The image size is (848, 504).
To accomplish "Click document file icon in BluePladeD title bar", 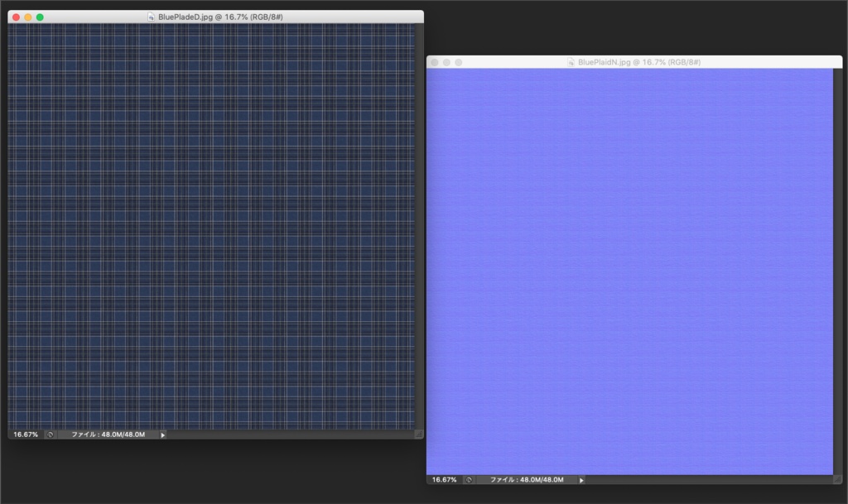I will (x=151, y=17).
